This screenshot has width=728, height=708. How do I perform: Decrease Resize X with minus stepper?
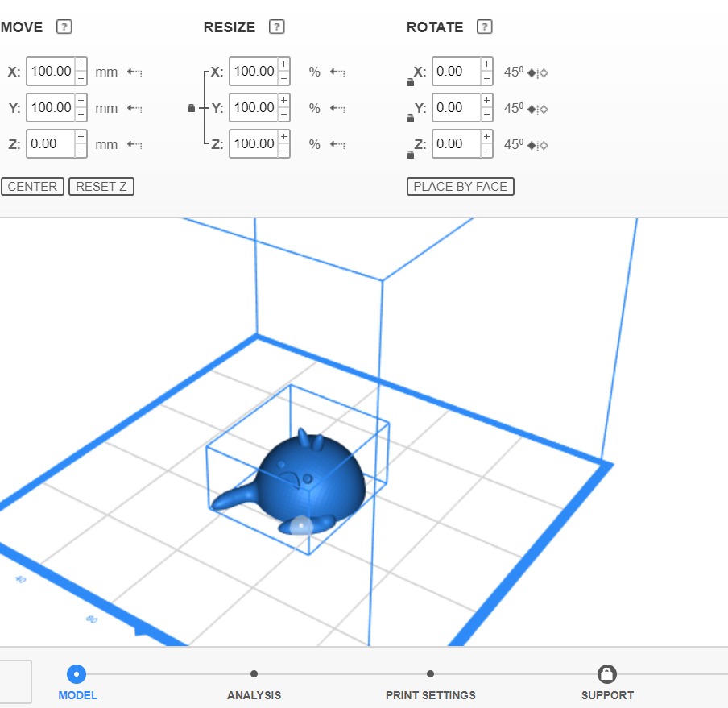(283, 78)
